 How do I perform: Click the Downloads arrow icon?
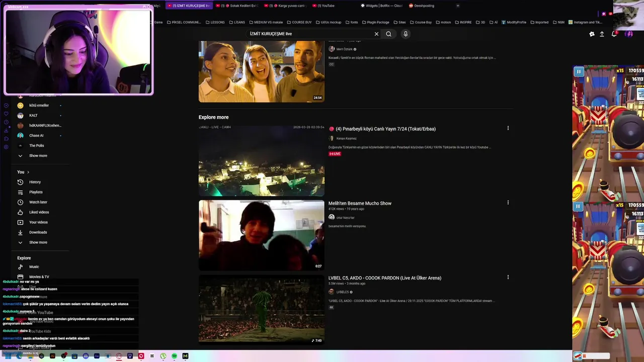[20, 232]
